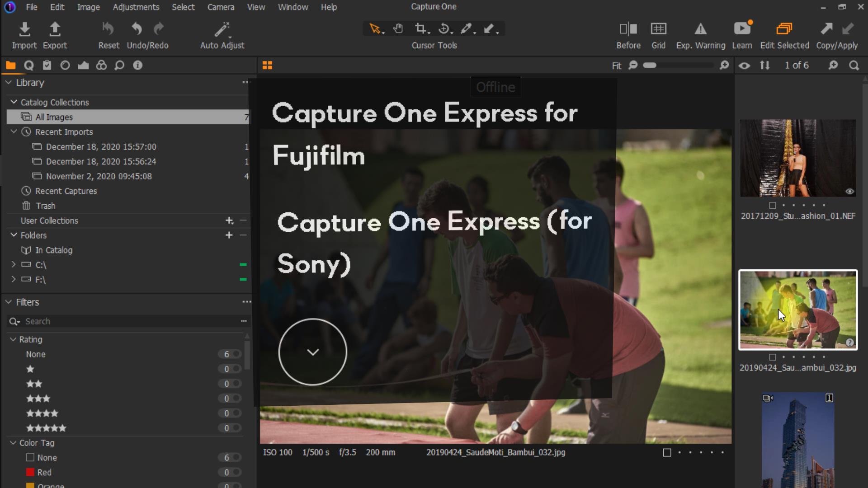The width and height of the screenshot is (868, 488).
Task: Click the Auto Adjust wand icon
Action: tap(221, 29)
